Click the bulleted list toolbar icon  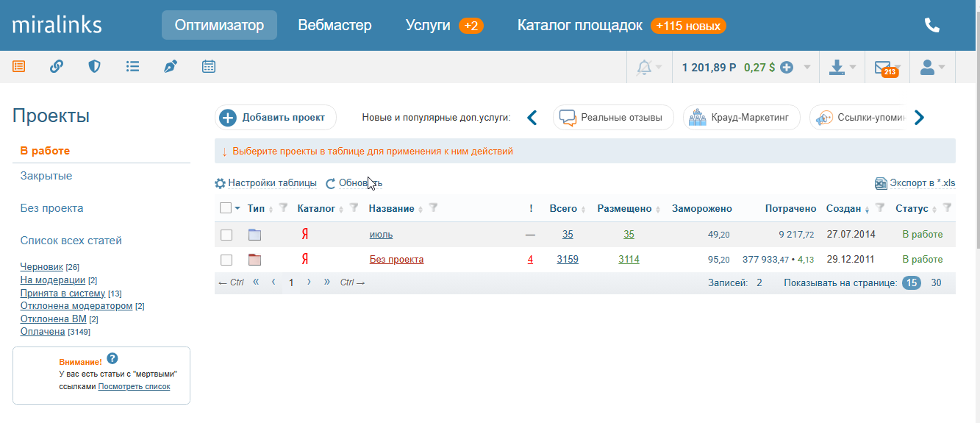[132, 66]
